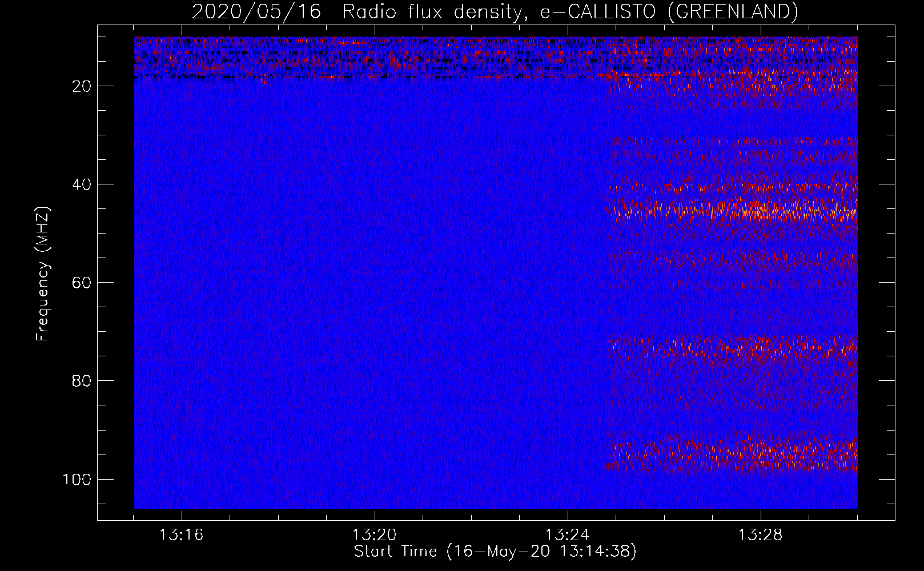The height and width of the screenshot is (571, 924).
Task: Click the 13:20 time tick label
Action: (374, 535)
